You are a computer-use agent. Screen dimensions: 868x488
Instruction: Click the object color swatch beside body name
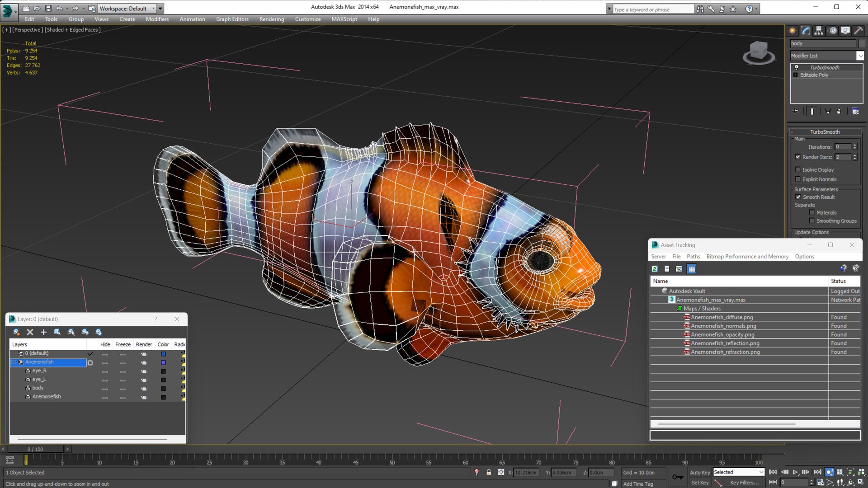(x=862, y=43)
